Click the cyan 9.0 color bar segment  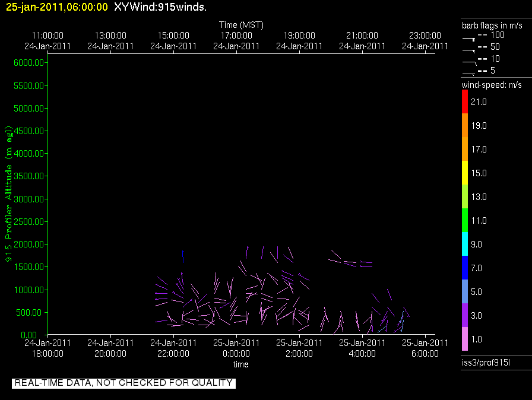point(465,244)
